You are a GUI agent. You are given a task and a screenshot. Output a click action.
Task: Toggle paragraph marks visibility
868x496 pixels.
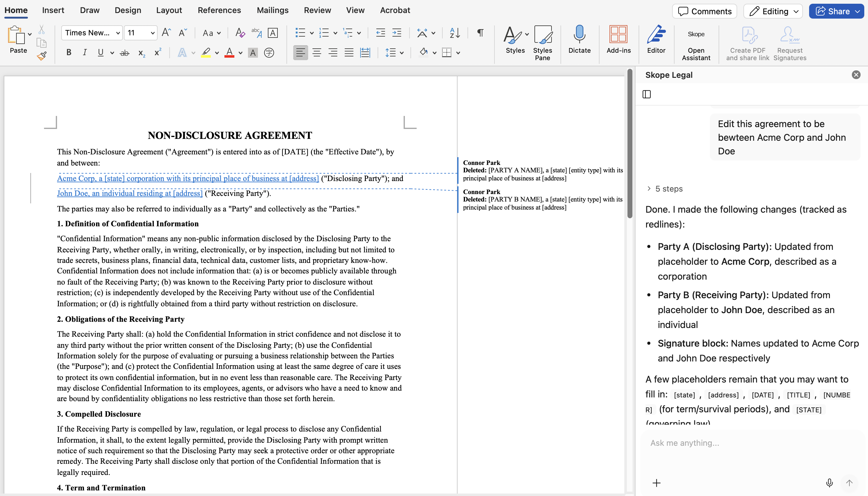coord(480,33)
